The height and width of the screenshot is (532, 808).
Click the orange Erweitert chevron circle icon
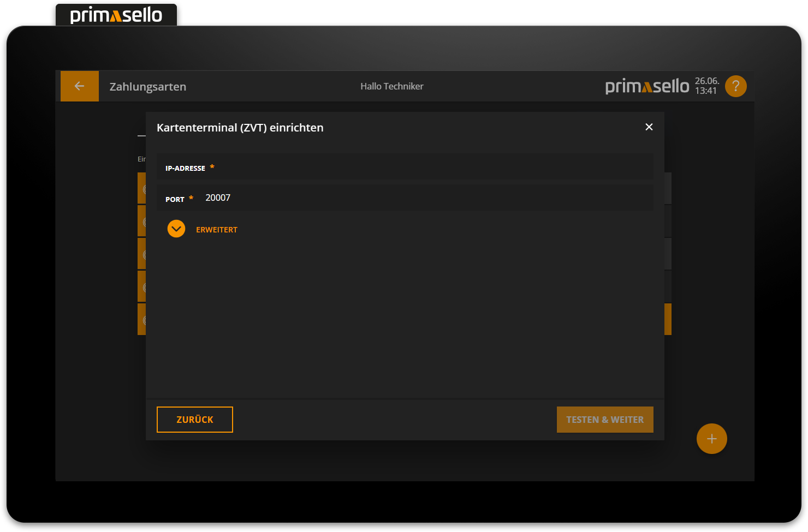pos(176,229)
